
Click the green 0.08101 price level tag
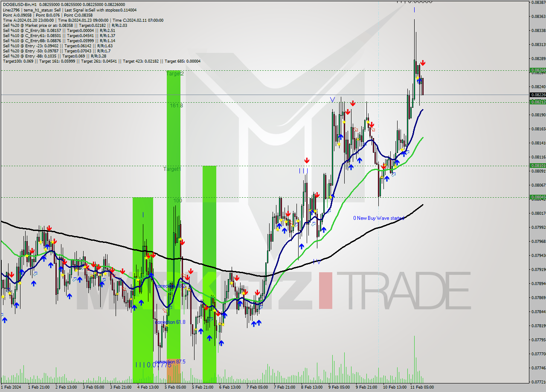(537, 165)
